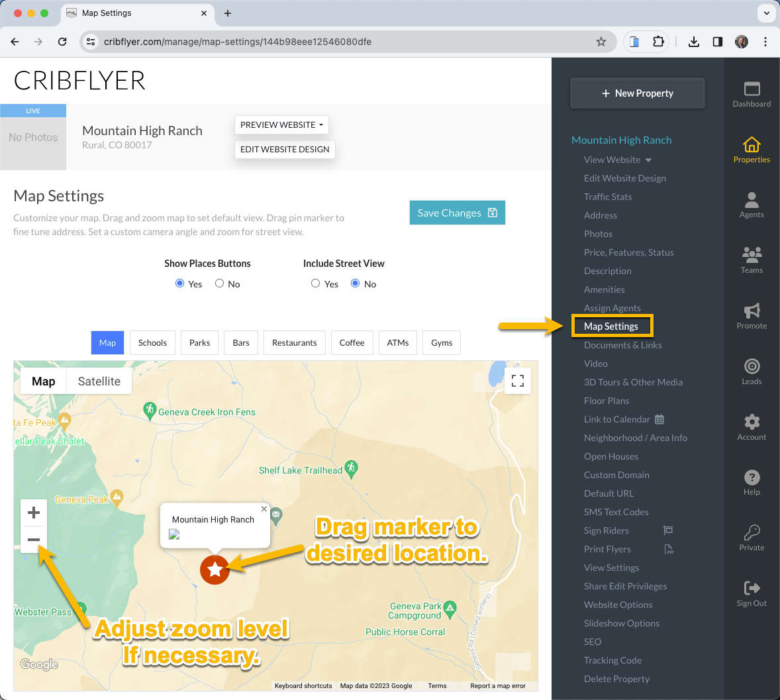The height and width of the screenshot is (700, 780).
Task: Open the Properties house icon
Action: 751,144
